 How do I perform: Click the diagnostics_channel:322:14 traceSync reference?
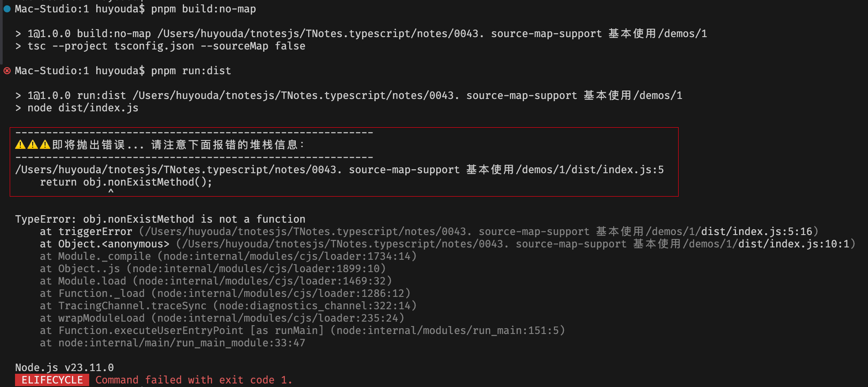pos(315,306)
